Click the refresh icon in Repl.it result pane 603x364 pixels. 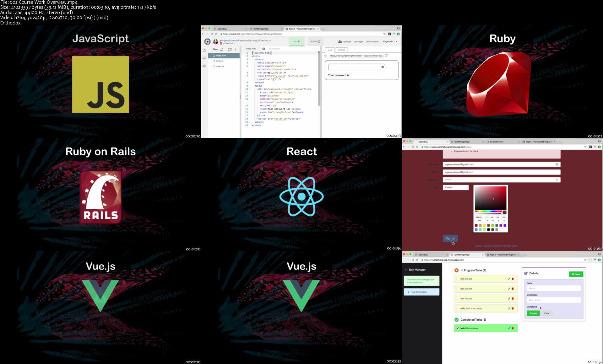pos(326,56)
